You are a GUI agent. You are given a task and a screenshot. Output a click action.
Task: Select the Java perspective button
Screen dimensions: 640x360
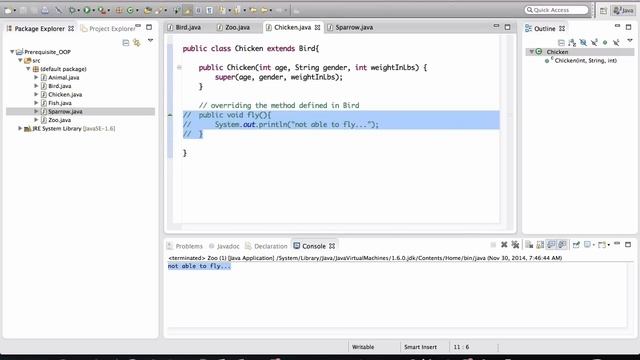click(624, 11)
